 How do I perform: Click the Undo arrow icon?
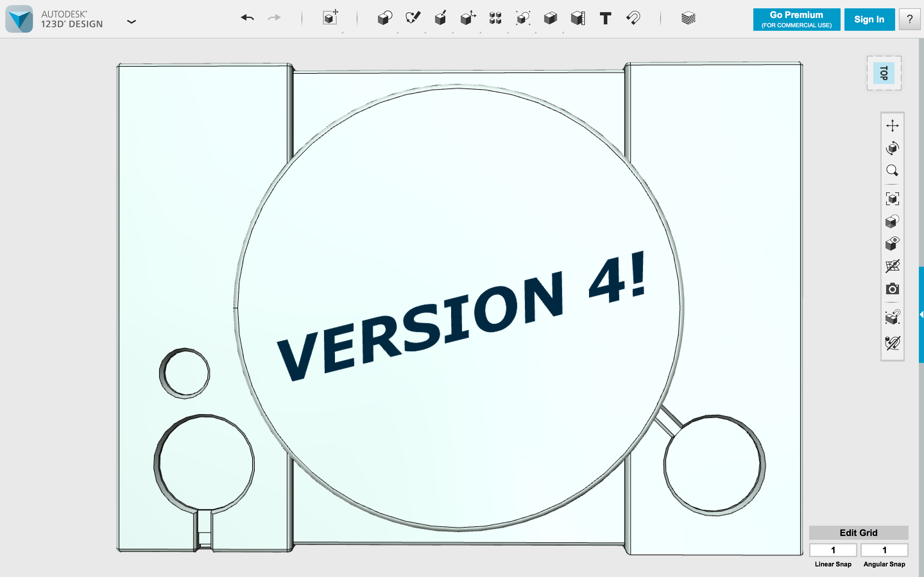pos(247,18)
